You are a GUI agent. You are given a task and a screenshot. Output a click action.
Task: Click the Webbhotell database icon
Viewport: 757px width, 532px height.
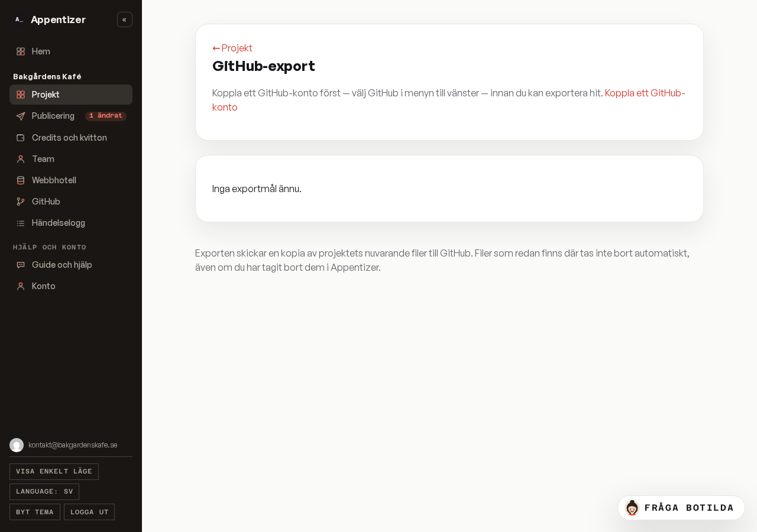[x=21, y=180]
